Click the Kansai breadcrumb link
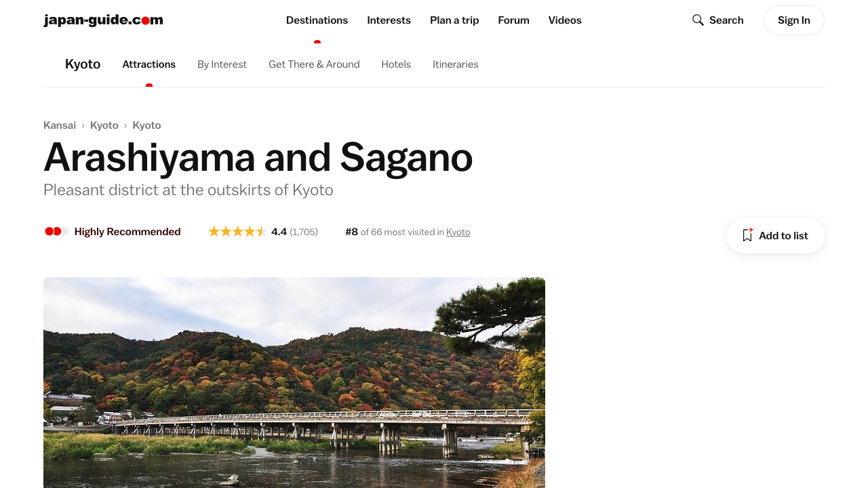 click(x=60, y=125)
